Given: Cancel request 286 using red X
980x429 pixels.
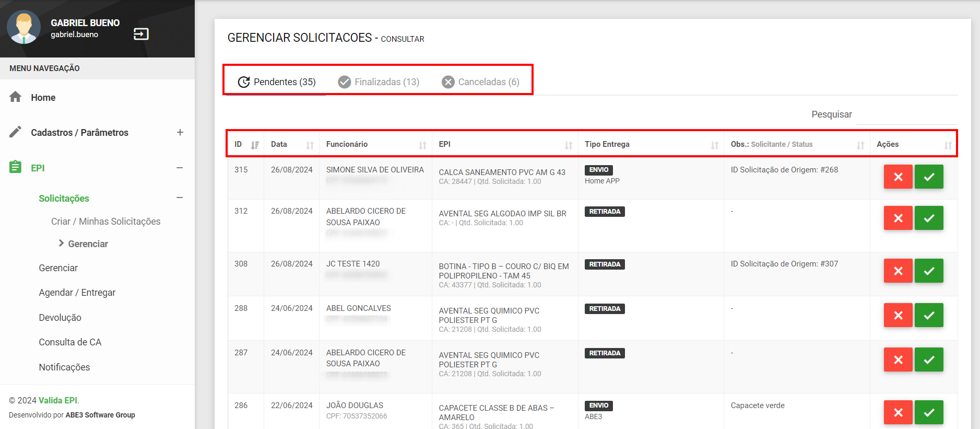Looking at the screenshot, I should [898, 412].
